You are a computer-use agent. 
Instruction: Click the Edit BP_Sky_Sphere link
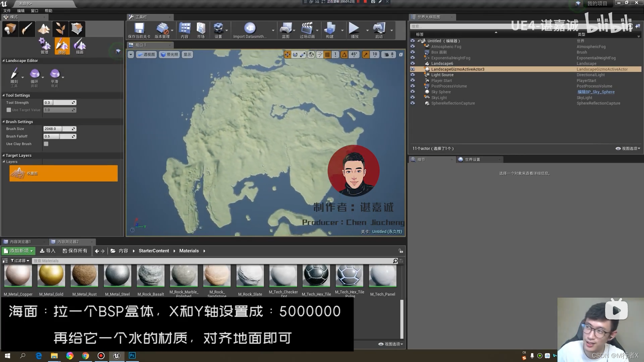[x=596, y=92]
